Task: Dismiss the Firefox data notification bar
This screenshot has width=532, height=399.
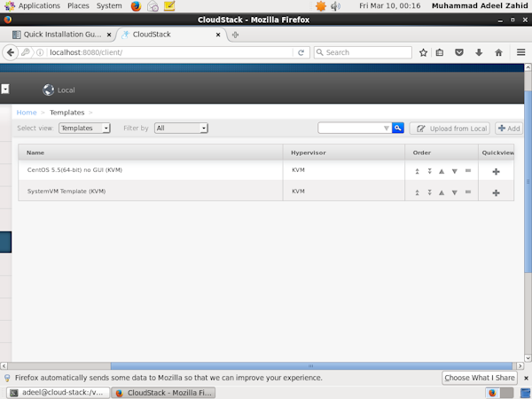Action: click(x=526, y=378)
